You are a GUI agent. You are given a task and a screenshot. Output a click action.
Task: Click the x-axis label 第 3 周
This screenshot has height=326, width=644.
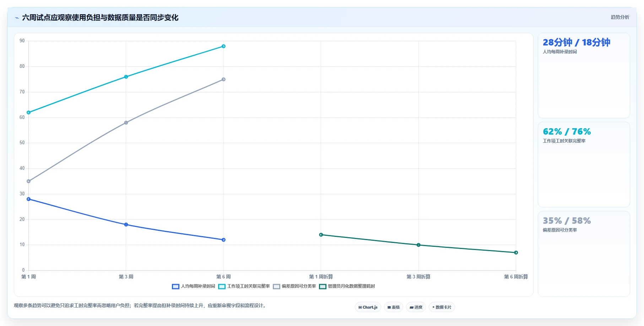click(126, 277)
